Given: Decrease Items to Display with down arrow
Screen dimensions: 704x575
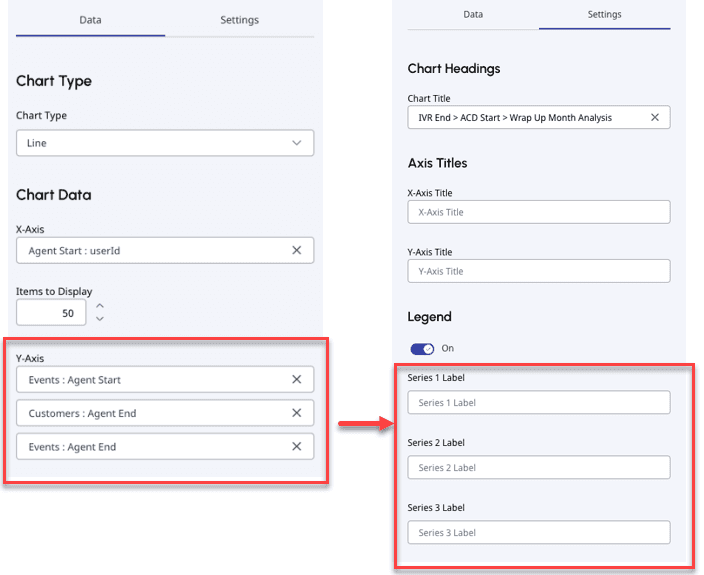Looking at the screenshot, I should click(100, 319).
